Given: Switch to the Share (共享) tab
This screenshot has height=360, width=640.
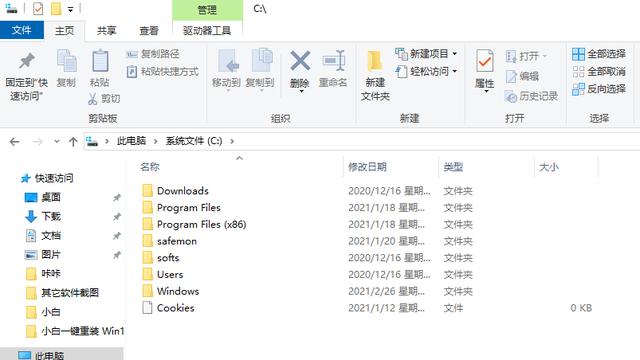Looking at the screenshot, I should coord(107,31).
